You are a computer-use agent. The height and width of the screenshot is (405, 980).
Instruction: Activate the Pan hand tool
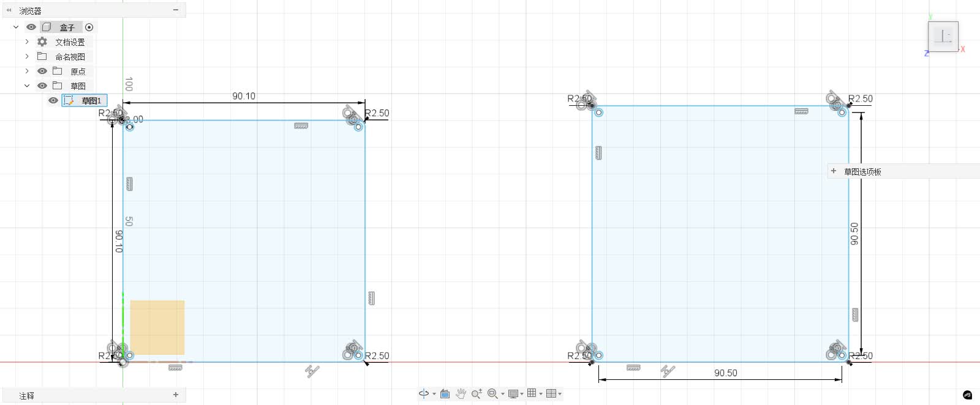[x=461, y=393]
